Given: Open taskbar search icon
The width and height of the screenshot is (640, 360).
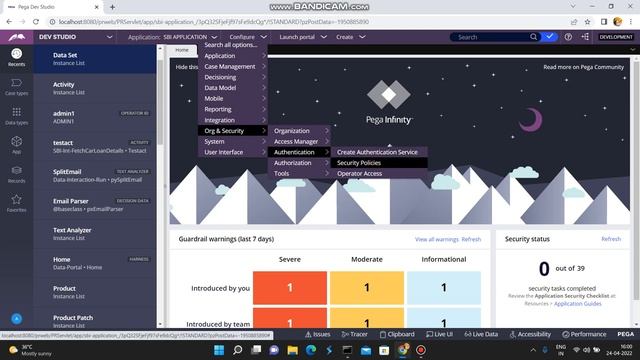Looking at the screenshot, I should click(x=238, y=350).
